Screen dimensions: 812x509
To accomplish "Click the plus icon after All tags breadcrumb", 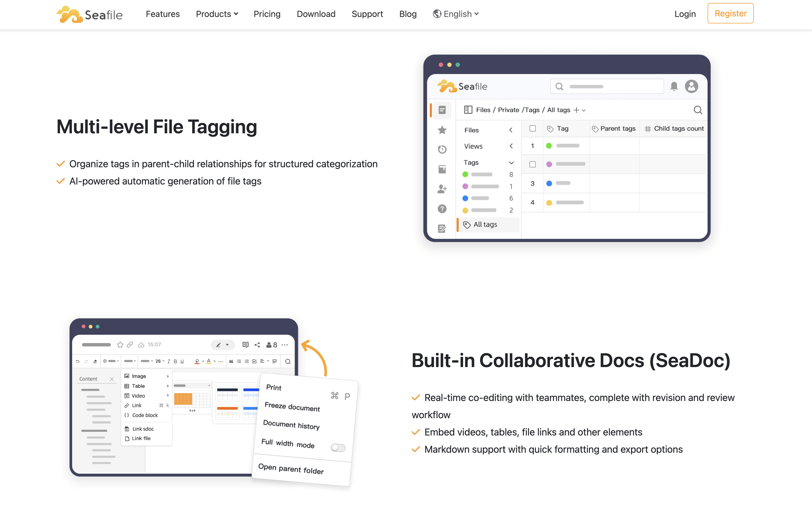I will click(576, 110).
